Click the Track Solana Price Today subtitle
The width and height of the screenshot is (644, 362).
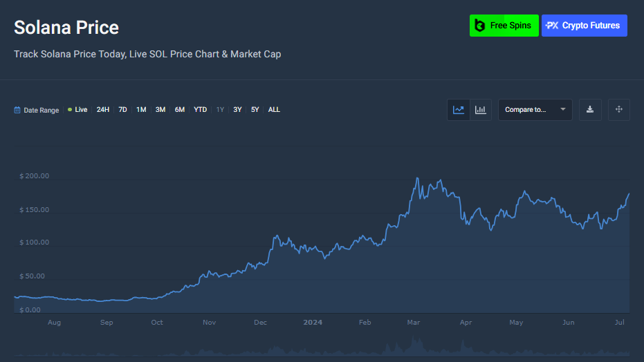tap(147, 54)
